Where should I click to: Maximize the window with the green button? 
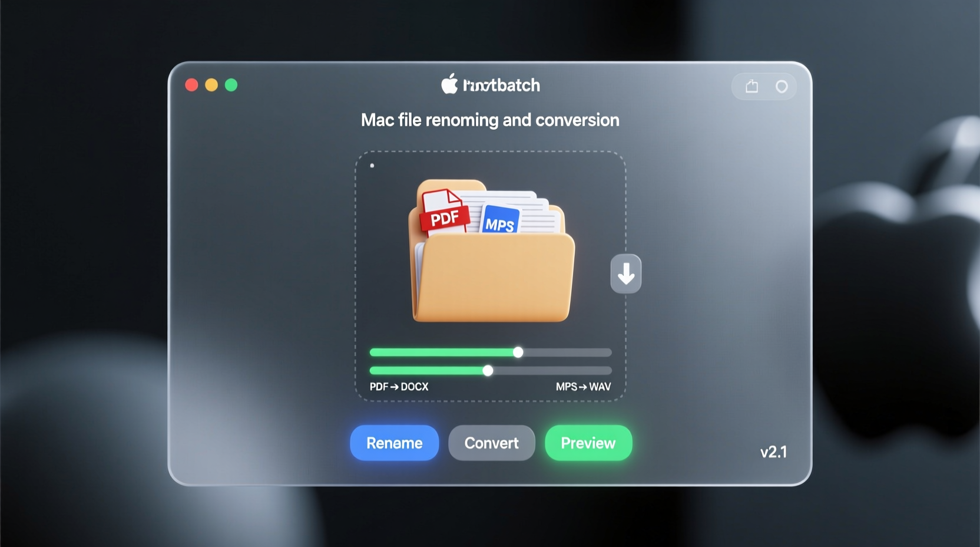pyautogui.click(x=231, y=85)
